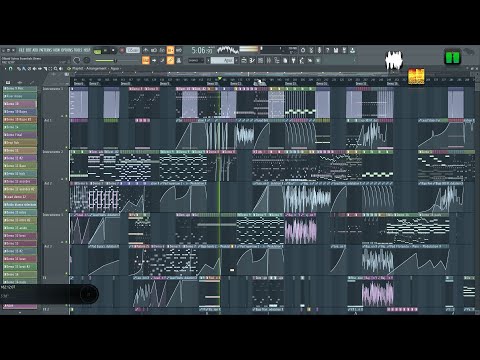Click the View channel rack toolbar icon
Image resolution: width=480 pixels, height=360 pixels.
pos(260,60)
